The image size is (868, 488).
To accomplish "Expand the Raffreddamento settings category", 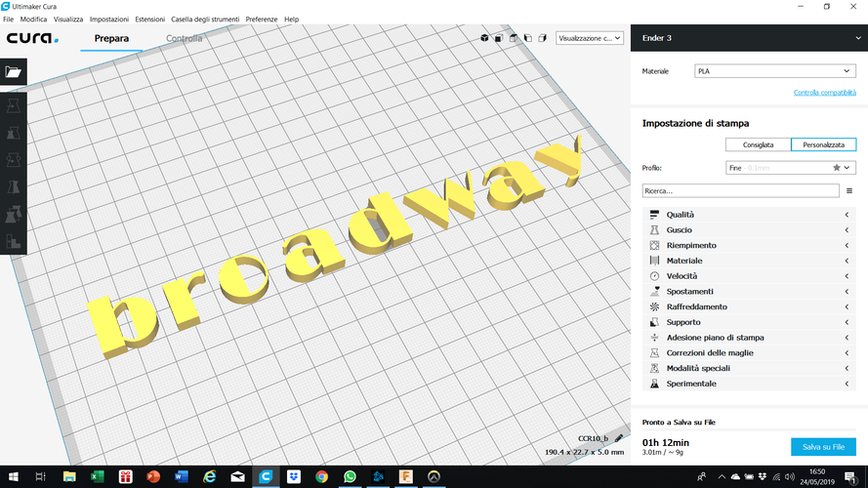I will [x=749, y=307].
